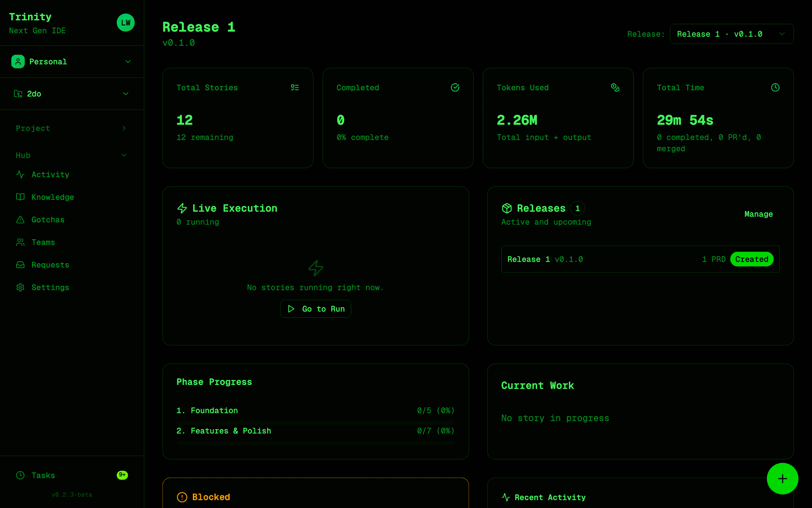Click the Tokens Used coins icon
Screen dimensions: 812x508
click(x=615, y=88)
